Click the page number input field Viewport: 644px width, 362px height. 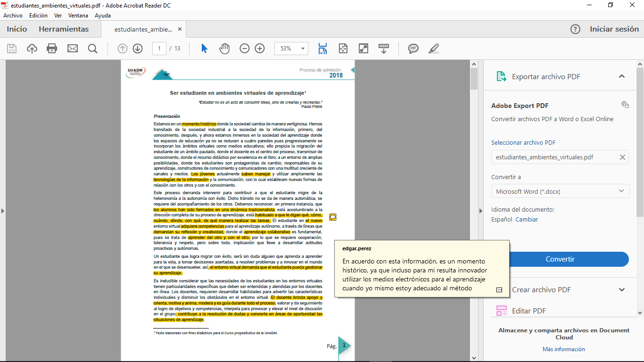point(159,49)
